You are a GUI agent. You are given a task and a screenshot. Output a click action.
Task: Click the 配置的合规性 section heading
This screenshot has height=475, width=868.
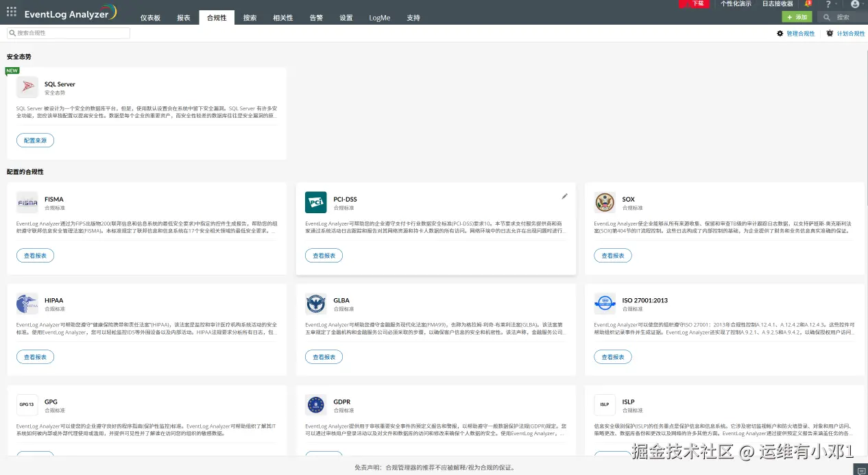tap(25, 171)
